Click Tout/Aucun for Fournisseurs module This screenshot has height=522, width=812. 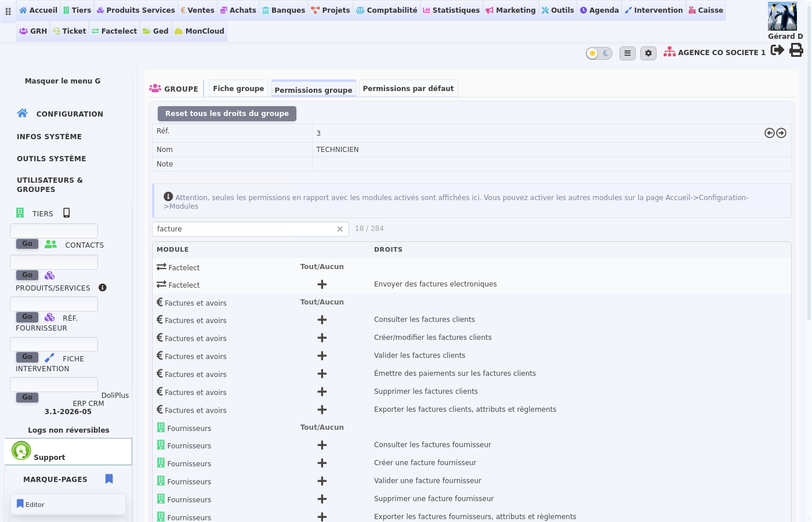pos(322,427)
